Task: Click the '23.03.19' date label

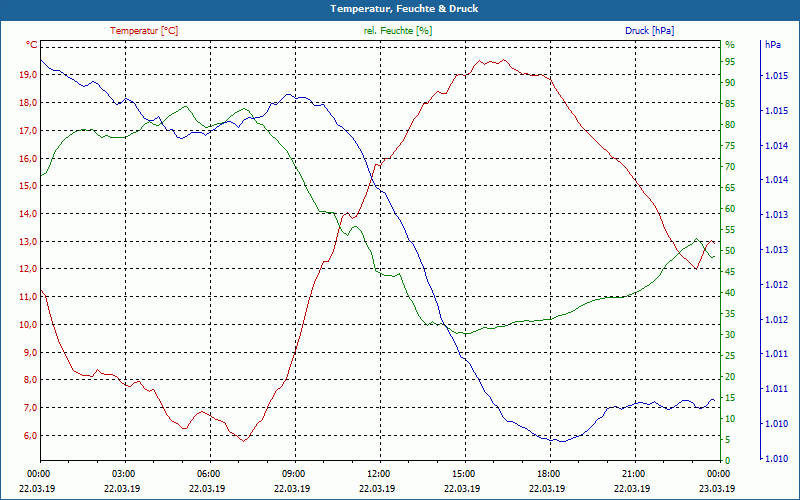Action: pyautogui.click(x=717, y=489)
